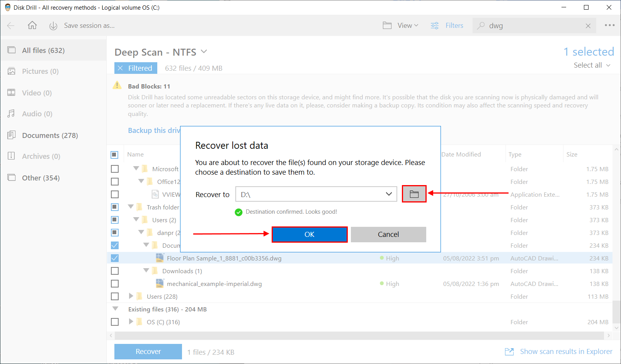Click Save session as...
The height and width of the screenshot is (364, 621).
tap(89, 26)
